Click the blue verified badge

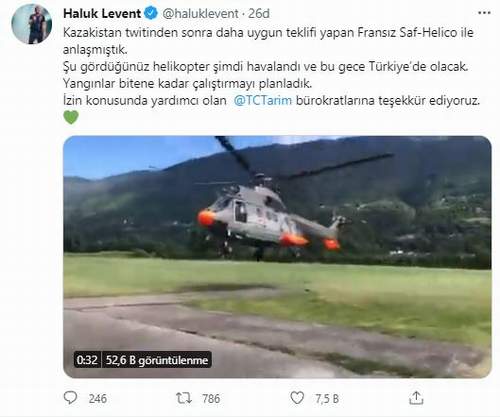[x=151, y=13]
